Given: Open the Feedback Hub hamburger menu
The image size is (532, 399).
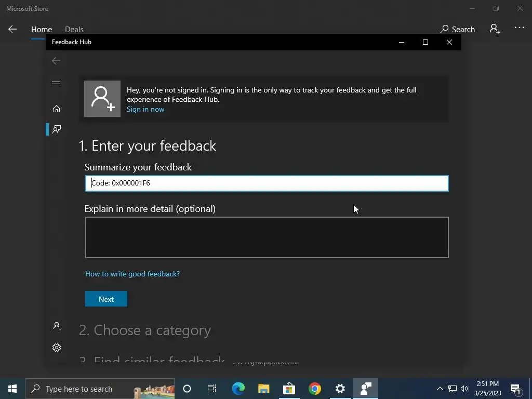Looking at the screenshot, I should tap(56, 84).
